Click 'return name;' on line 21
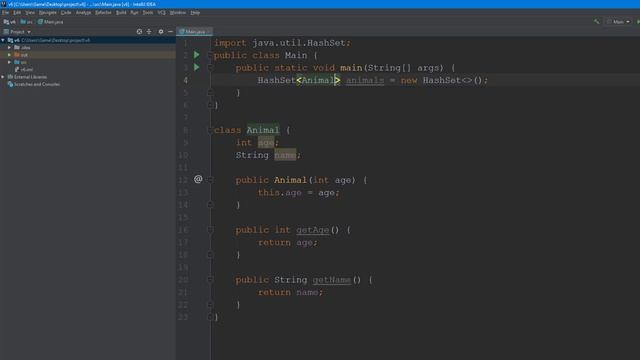The height and width of the screenshot is (360, 640). pos(290,293)
